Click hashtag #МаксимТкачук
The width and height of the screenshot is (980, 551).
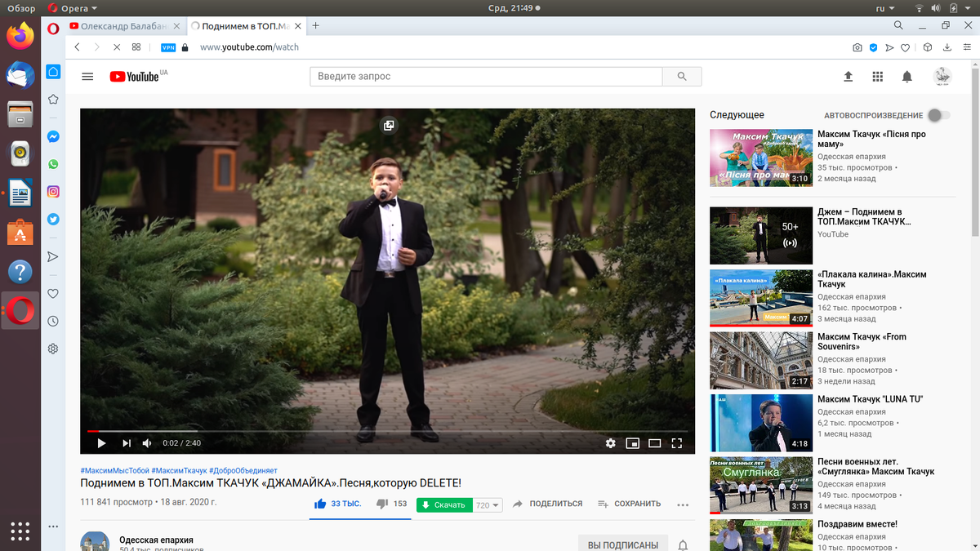pos(180,471)
